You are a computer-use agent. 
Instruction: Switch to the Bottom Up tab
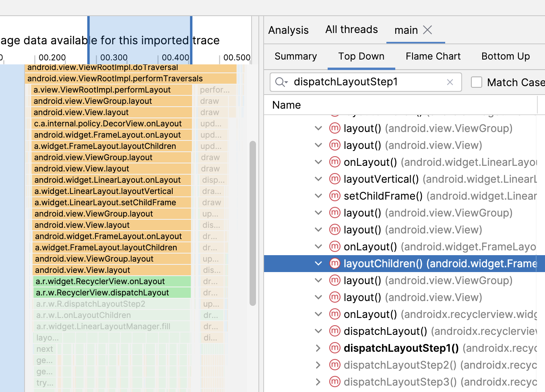(506, 56)
